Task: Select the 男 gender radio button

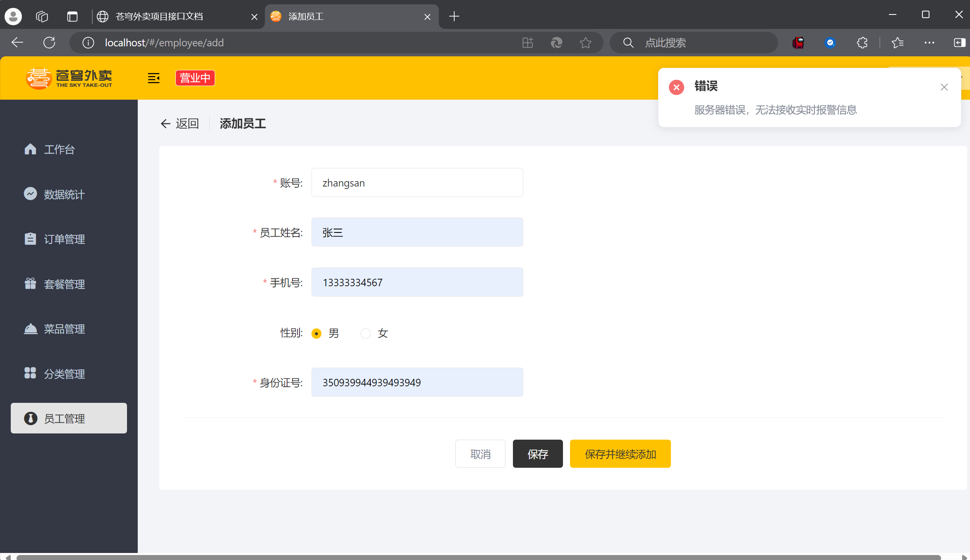Action: [317, 333]
